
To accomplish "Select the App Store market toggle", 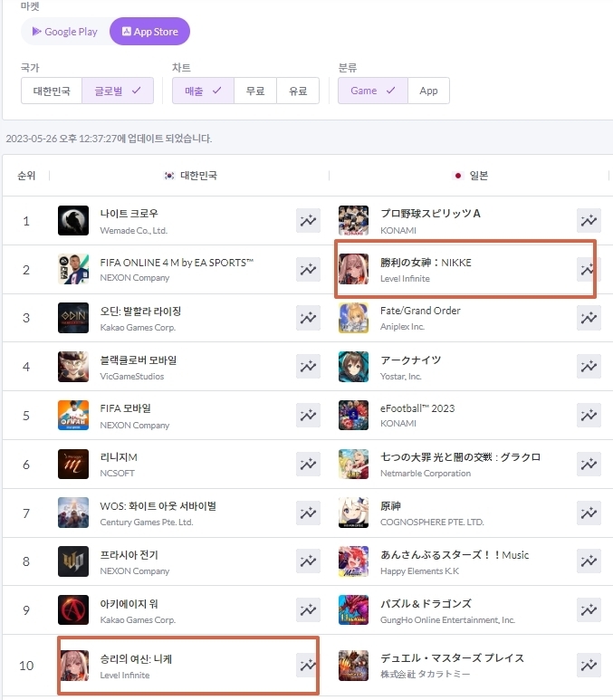I will tap(150, 32).
